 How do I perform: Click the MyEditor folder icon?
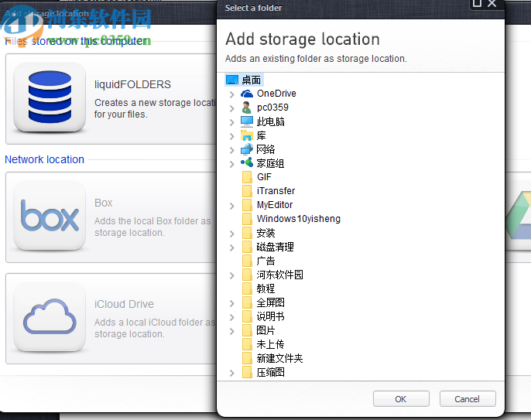(x=247, y=205)
